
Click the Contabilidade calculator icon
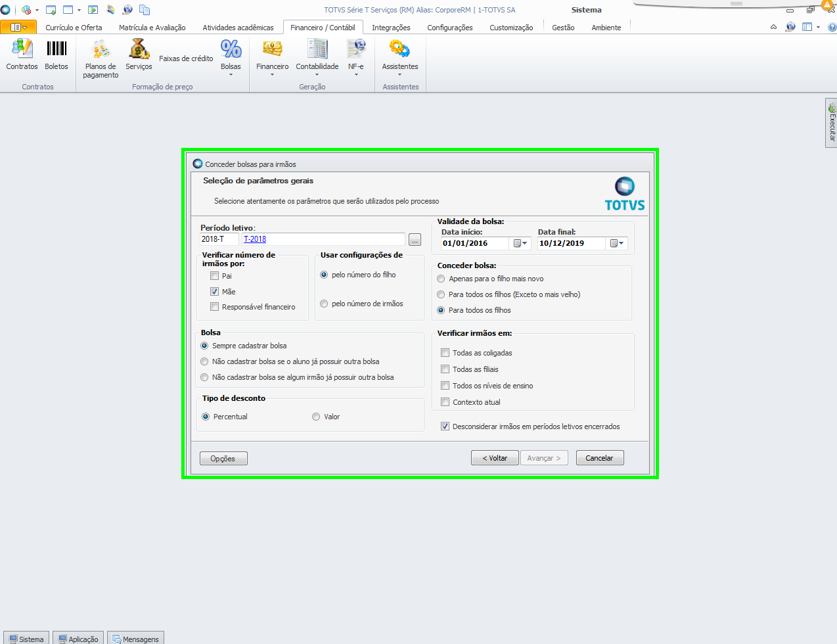317,49
